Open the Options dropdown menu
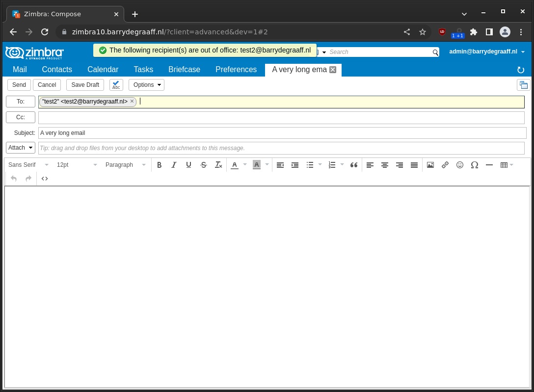This screenshot has height=392, width=534. coord(146,85)
